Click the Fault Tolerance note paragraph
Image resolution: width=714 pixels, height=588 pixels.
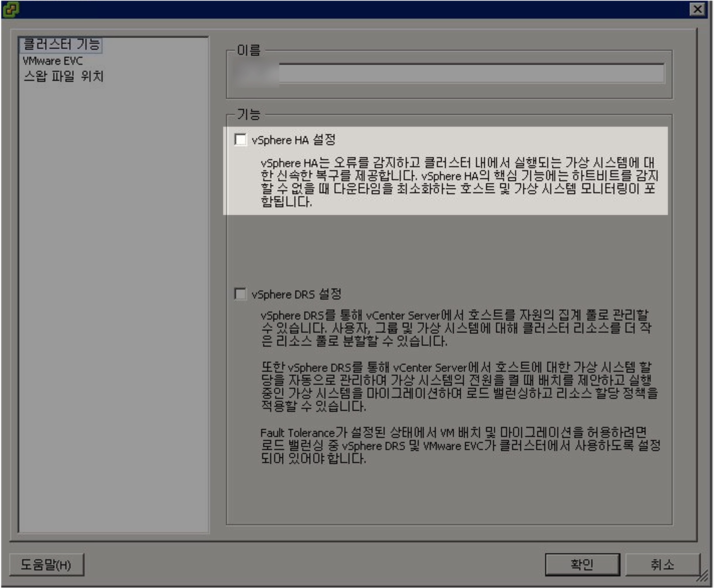point(459,445)
